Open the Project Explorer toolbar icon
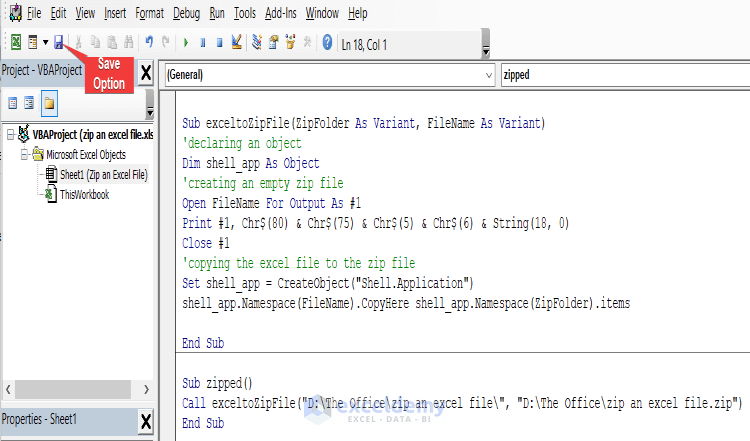The width and height of the screenshot is (750, 441). point(257,43)
